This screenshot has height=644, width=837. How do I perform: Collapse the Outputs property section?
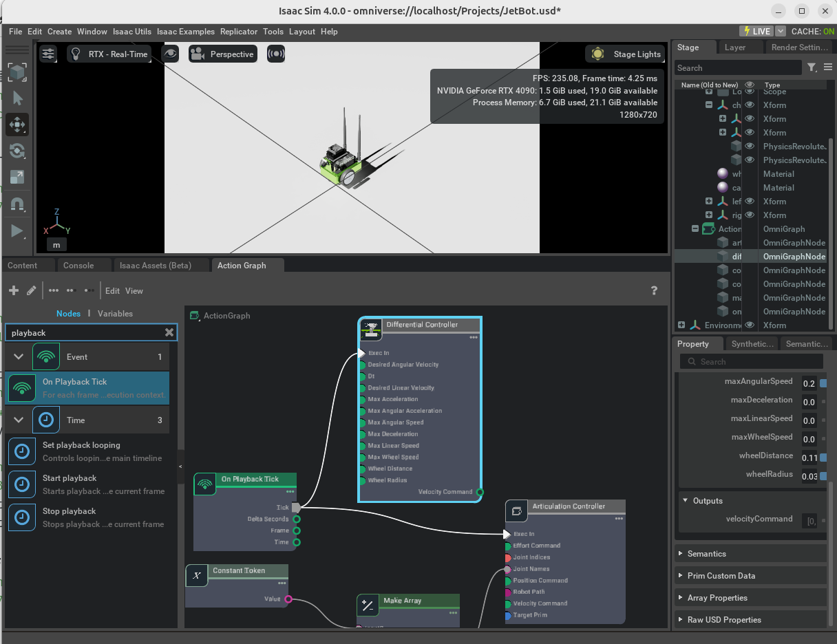pyautogui.click(x=686, y=500)
